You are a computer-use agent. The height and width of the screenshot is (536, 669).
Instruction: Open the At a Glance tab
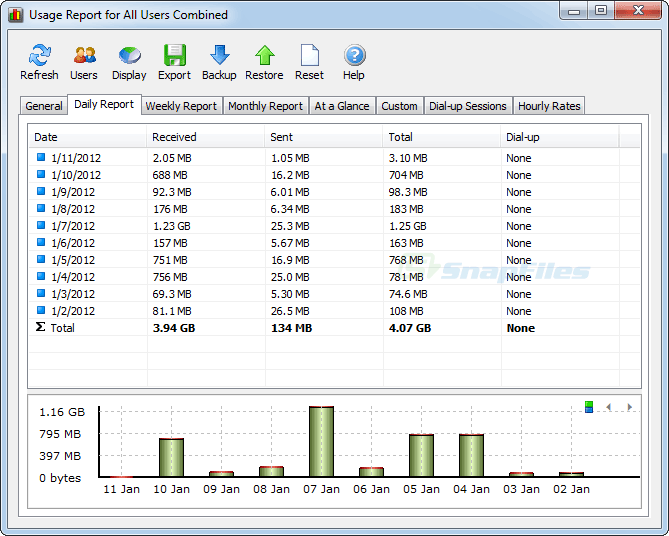[342, 106]
